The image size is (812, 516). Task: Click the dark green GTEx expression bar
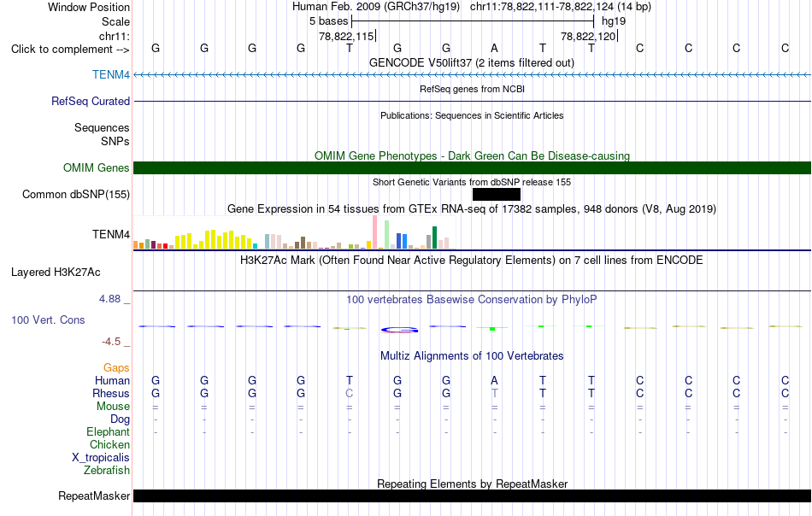[434, 237]
